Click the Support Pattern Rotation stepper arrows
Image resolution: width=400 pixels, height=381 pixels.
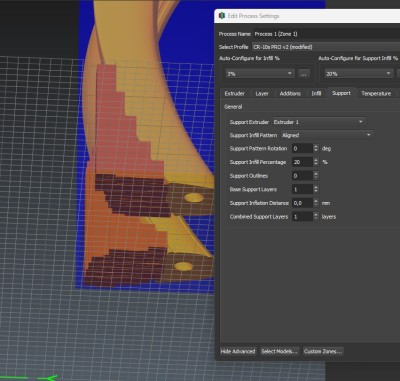[316, 148]
